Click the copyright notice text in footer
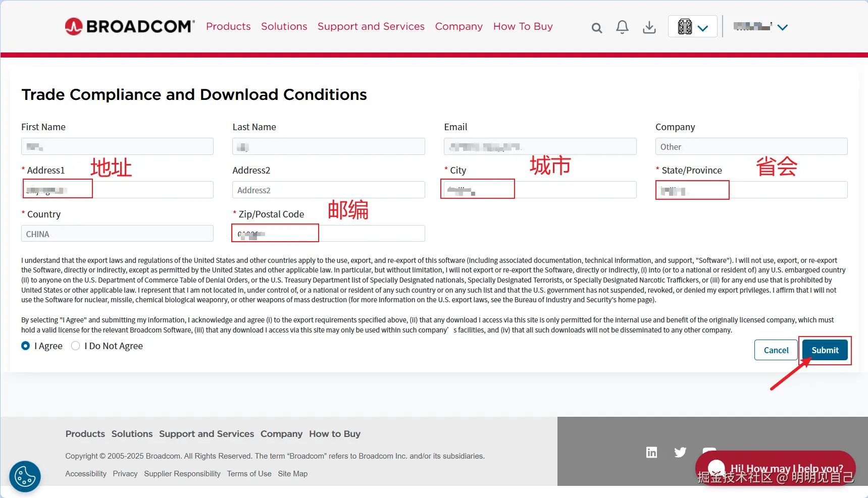 tap(275, 456)
